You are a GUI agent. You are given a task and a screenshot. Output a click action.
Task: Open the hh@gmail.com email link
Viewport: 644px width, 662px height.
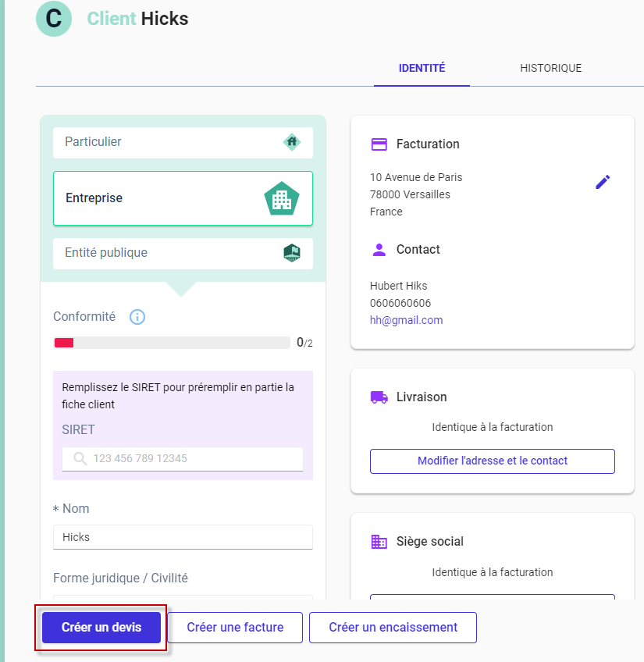tap(406, 320)
